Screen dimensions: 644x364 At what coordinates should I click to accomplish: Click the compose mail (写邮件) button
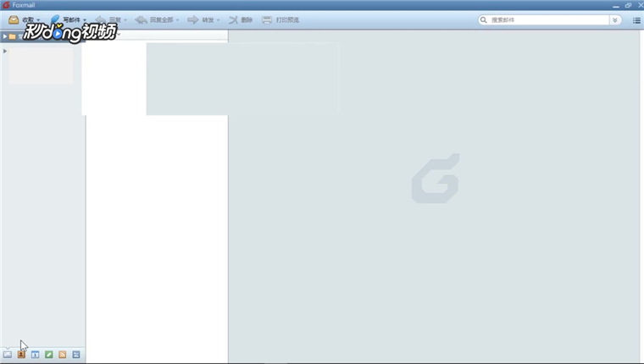[x=66, y=19]
